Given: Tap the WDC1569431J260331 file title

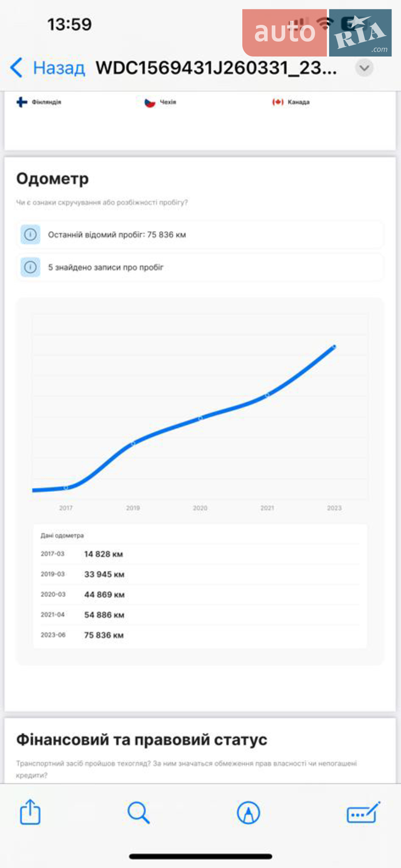Looking at the screenshot, I should point(216,68).
